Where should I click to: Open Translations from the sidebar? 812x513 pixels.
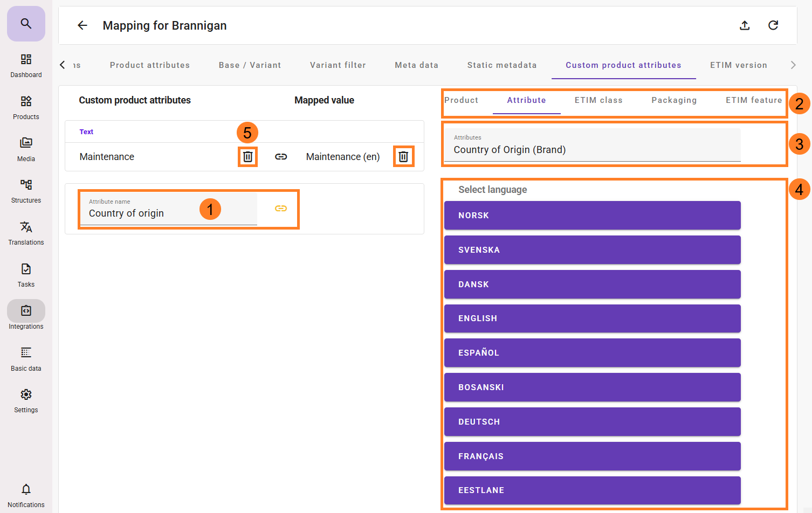26,233
